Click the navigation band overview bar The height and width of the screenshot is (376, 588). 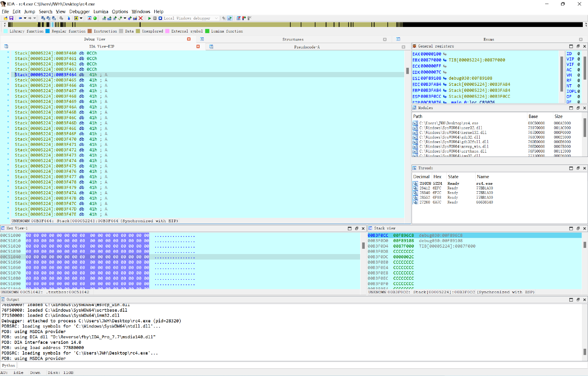tap(295, 25)
